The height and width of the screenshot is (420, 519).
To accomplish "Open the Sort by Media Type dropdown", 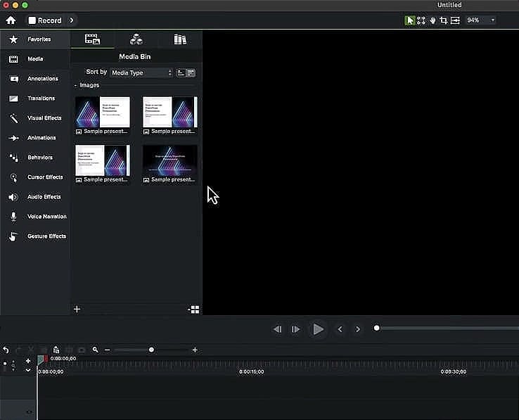I will (141, 73).
